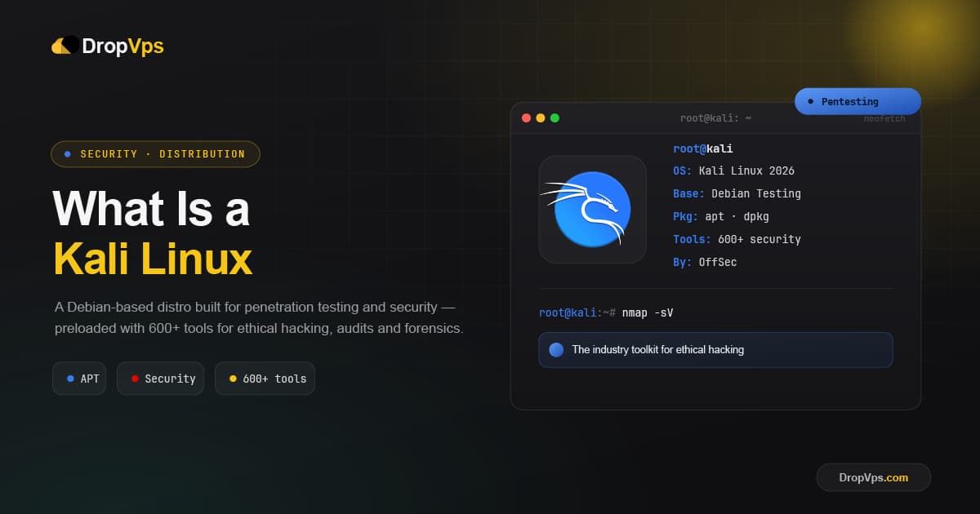Viewport: 980px width, 514px height.
Task: Select the 600+ tools tag
Action: (265, 379)
